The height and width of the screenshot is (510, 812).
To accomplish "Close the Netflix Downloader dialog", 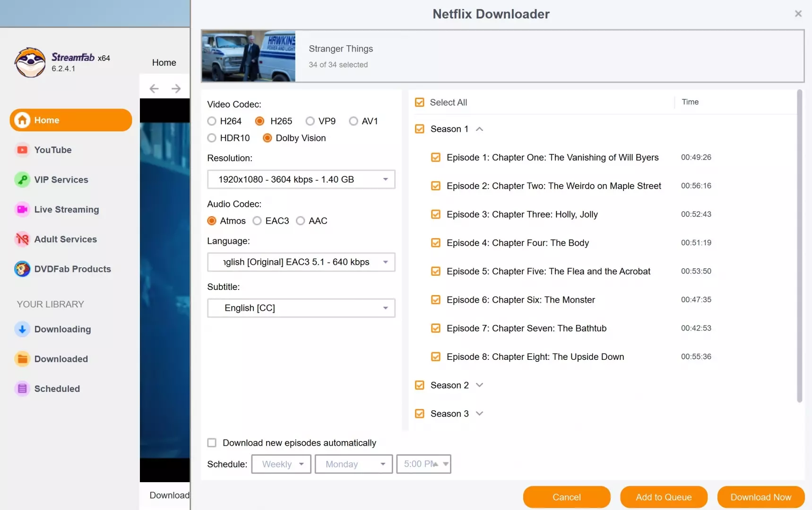I will (x=798, y=14).
